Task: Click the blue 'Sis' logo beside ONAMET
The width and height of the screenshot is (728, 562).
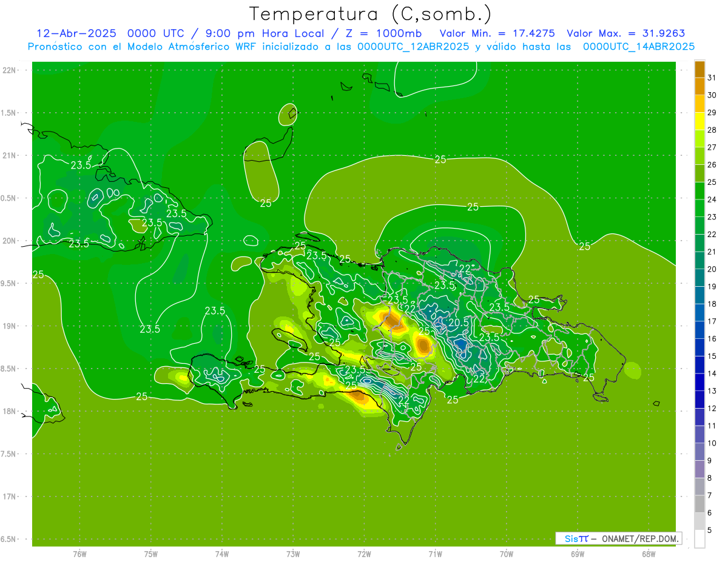Action: coord(572,538)
